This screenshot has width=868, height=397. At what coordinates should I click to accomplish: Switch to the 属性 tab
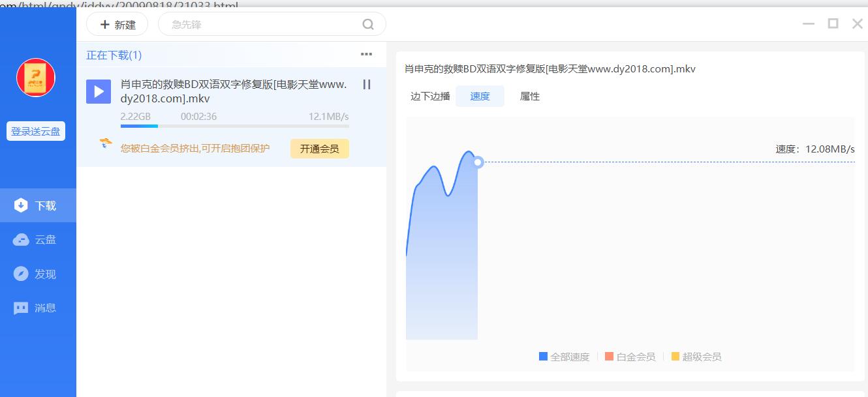(529, 96)
